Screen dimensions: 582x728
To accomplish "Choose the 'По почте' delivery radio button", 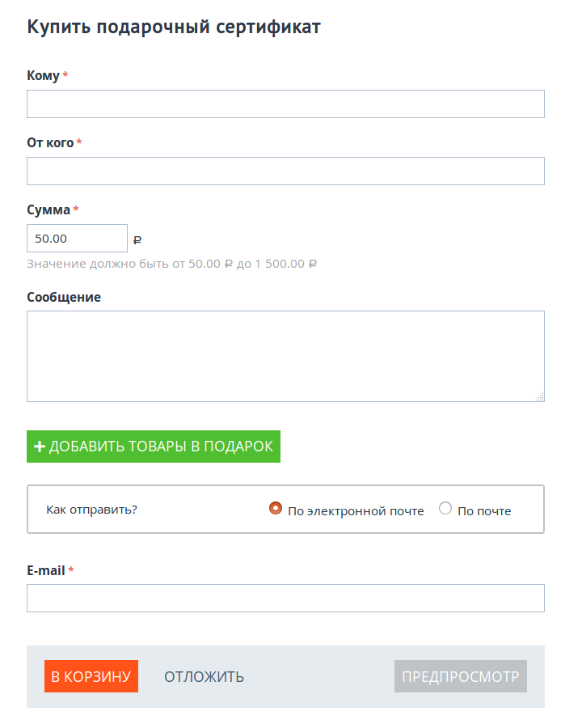I will click(x=445, y=509).
